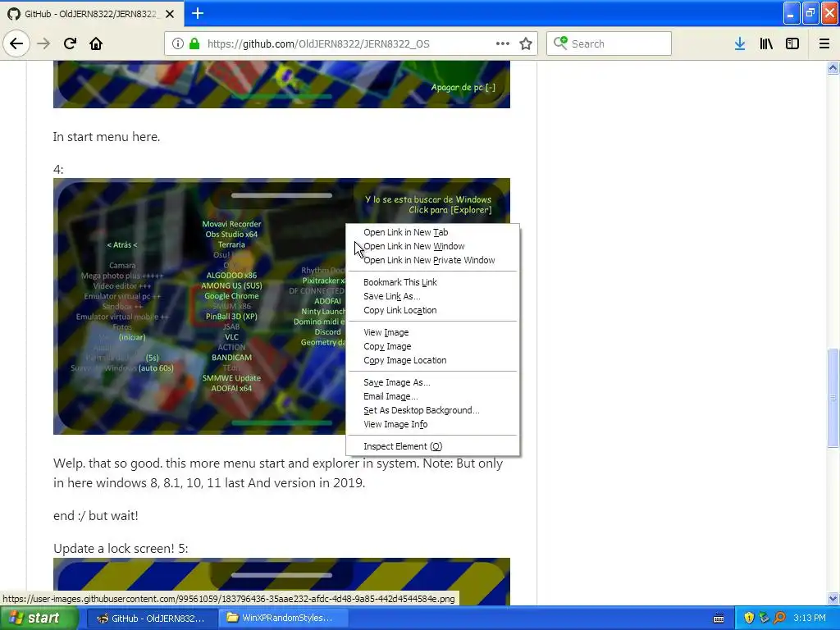840x630 pixels.
Task: Select Copy Link Location
Action: [433, 309]
